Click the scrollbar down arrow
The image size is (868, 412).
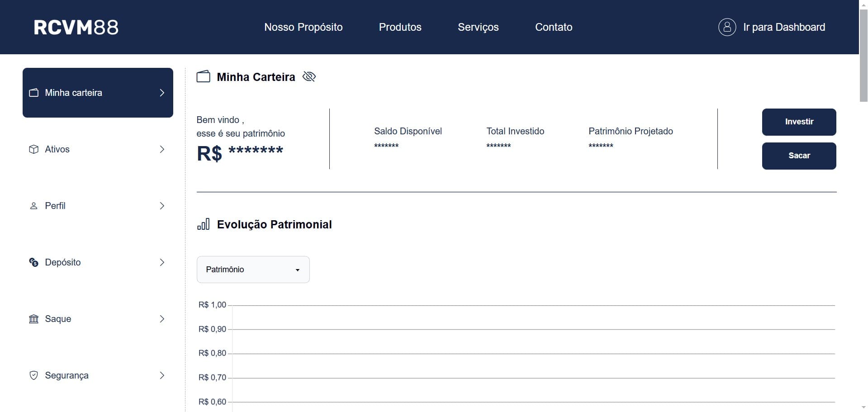(x=863, y=407)
